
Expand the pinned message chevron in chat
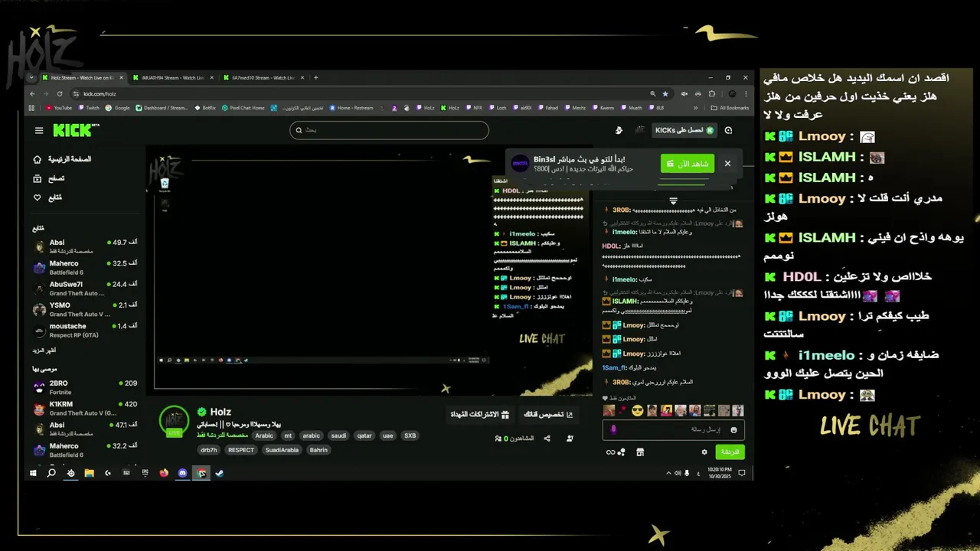click(673, 201)
